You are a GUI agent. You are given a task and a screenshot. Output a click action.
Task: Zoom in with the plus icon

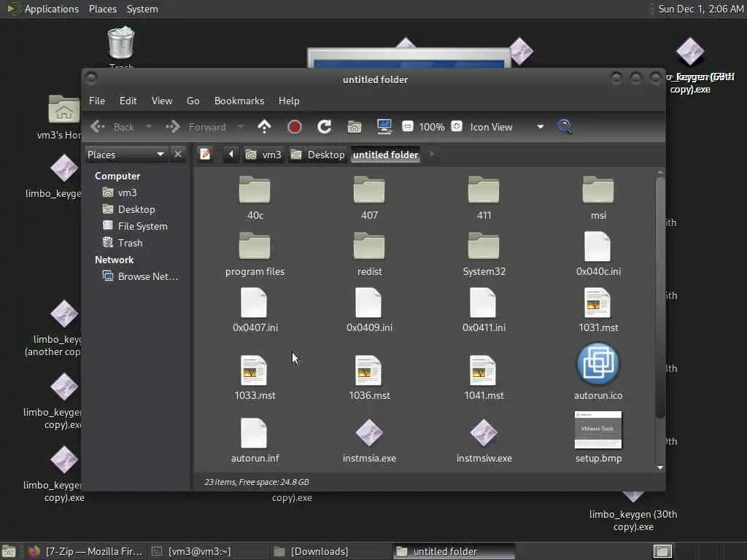tap(457, 126)
